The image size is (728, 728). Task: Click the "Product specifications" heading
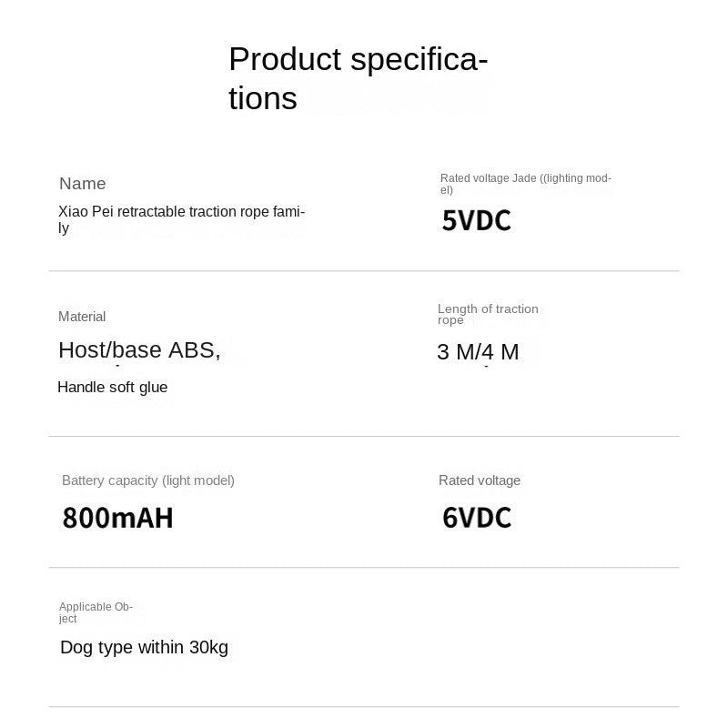click(x=358, y=78)
